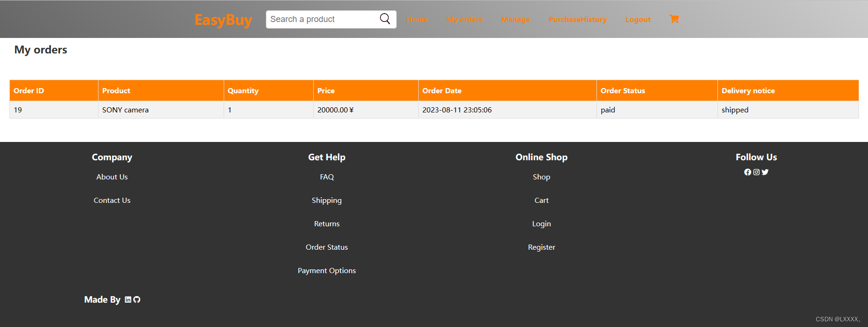The width and height of the screenshot is (868, 327).
Task: Open the Cart footer link
Action: pos(542,200)
